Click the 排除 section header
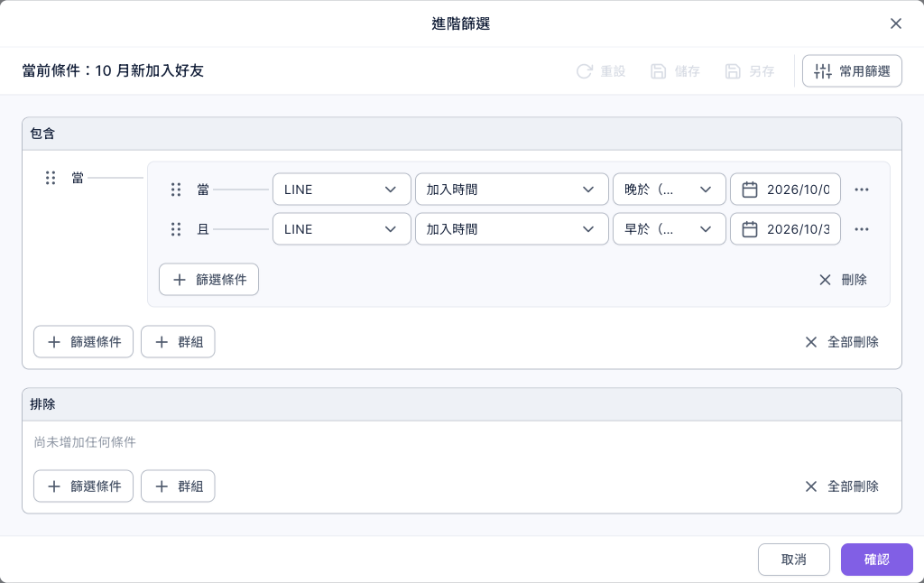This screenshot has height=583, width=924. click(462, 404)
